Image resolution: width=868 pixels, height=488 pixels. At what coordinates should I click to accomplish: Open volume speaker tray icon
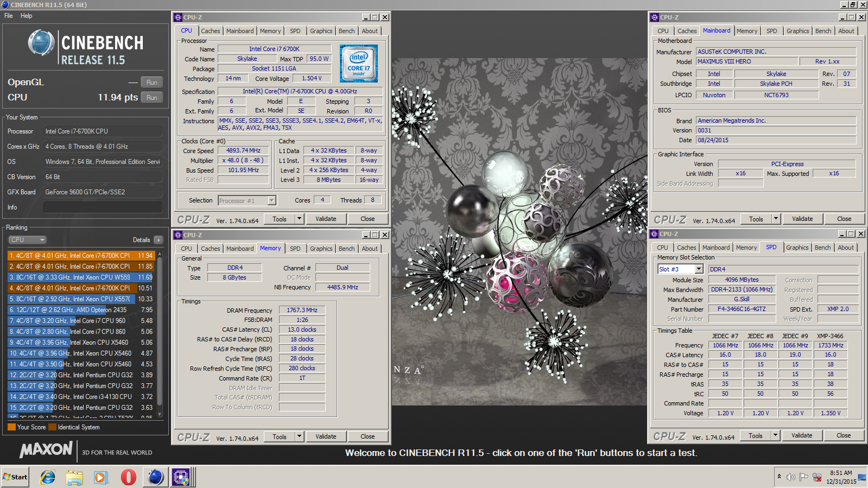pyautogui.click(x=790, y=477)
